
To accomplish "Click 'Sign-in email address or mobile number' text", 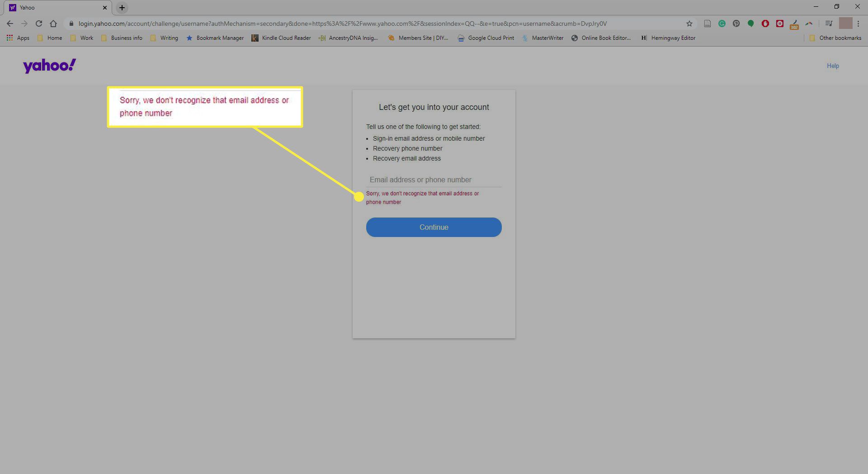I will [x=429, y=138].
